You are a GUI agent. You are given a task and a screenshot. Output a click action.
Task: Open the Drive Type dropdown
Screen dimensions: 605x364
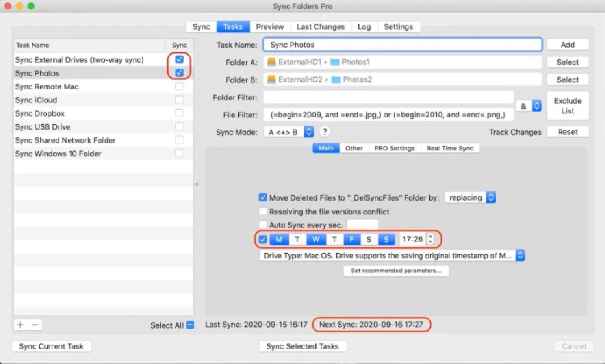520,255
